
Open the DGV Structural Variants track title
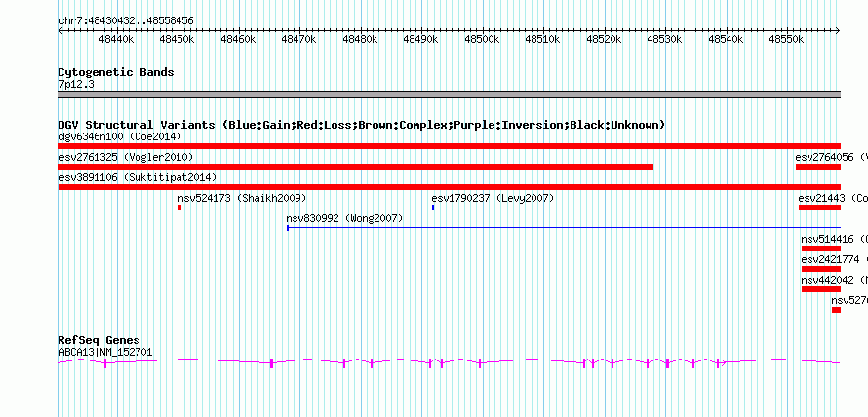click(362, 125)
